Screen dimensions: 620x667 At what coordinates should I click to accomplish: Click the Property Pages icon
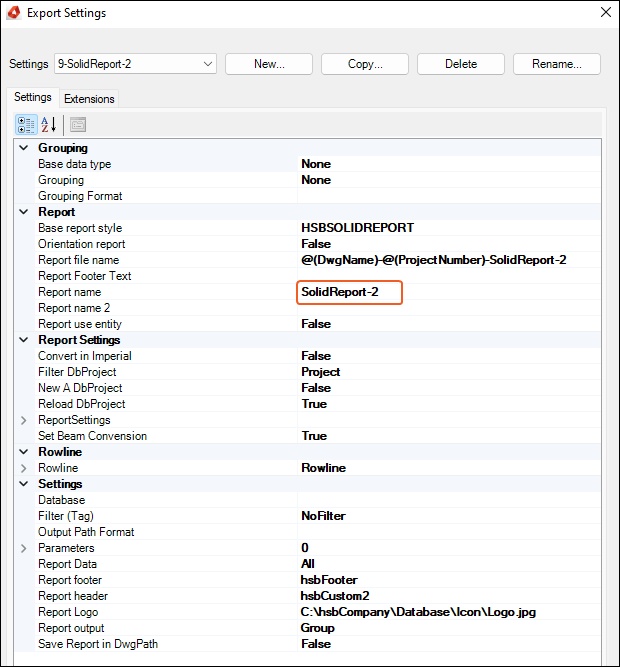click(78, 125)
